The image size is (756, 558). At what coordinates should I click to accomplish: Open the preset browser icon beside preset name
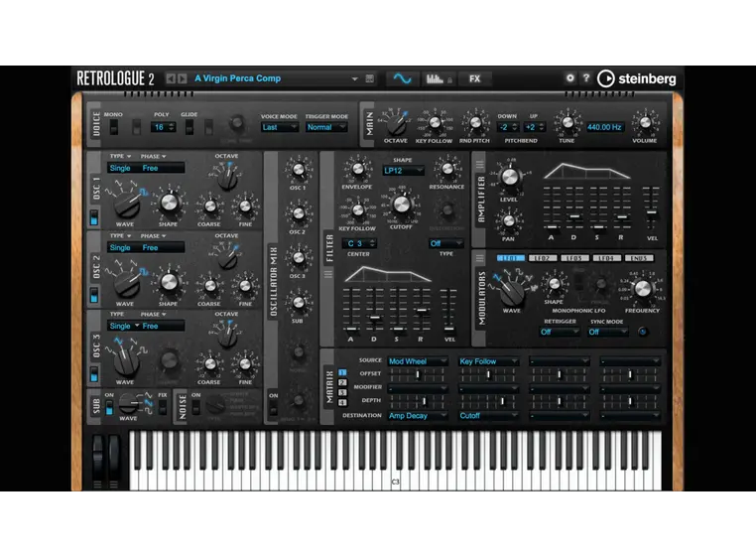370,78
